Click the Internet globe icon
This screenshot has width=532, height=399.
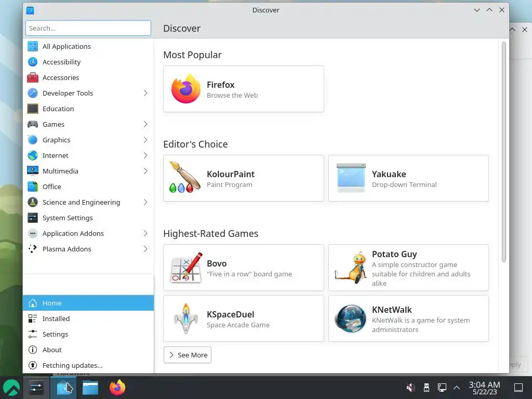coord(33,155)
